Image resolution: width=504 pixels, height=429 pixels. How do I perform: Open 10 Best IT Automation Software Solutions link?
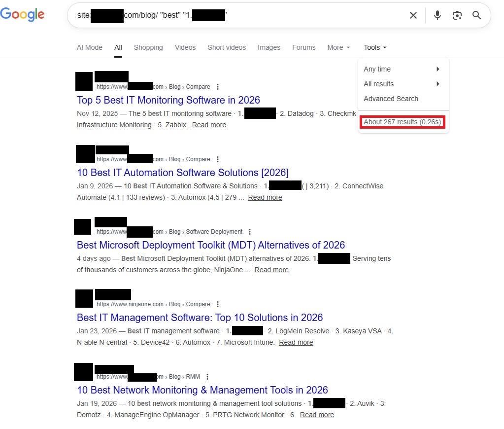click(183, 173)
